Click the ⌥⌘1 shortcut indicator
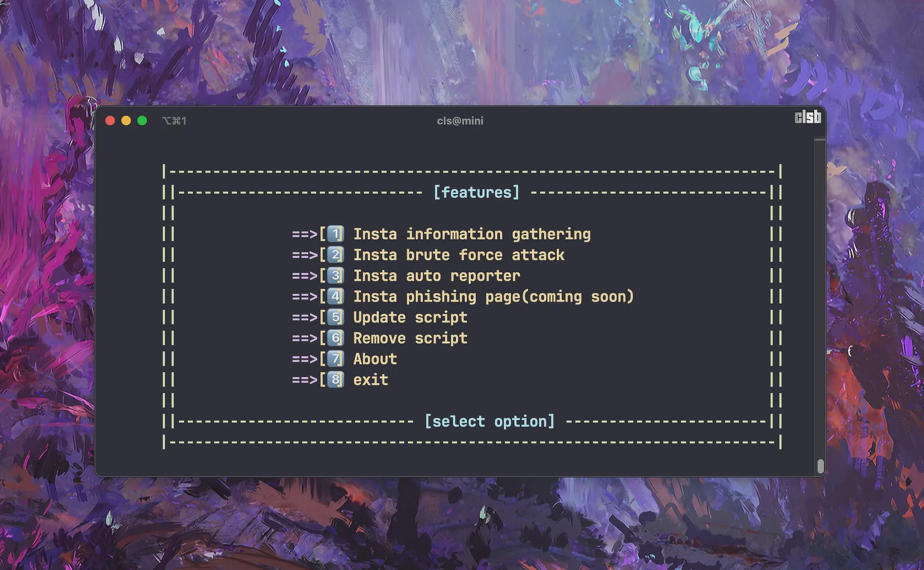 pos(174,121)
